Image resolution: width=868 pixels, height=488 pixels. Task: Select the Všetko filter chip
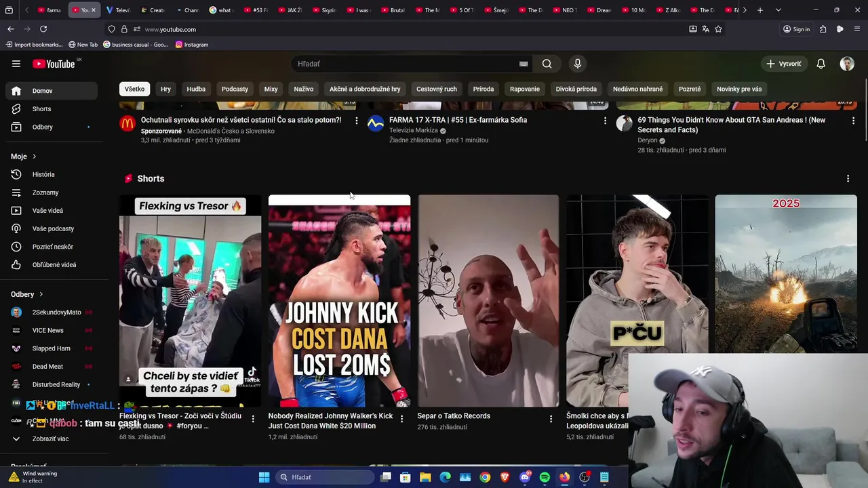click(134, 89)
